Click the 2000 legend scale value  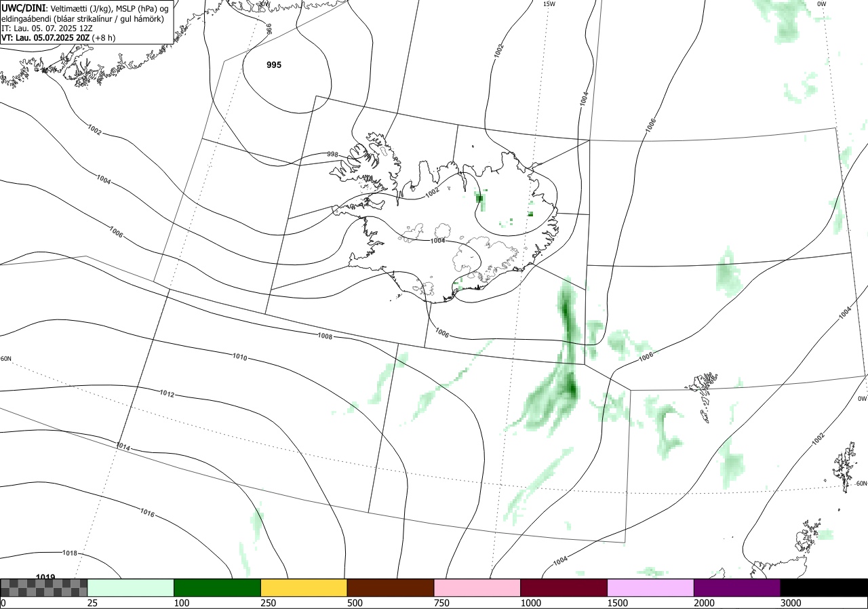705,603
